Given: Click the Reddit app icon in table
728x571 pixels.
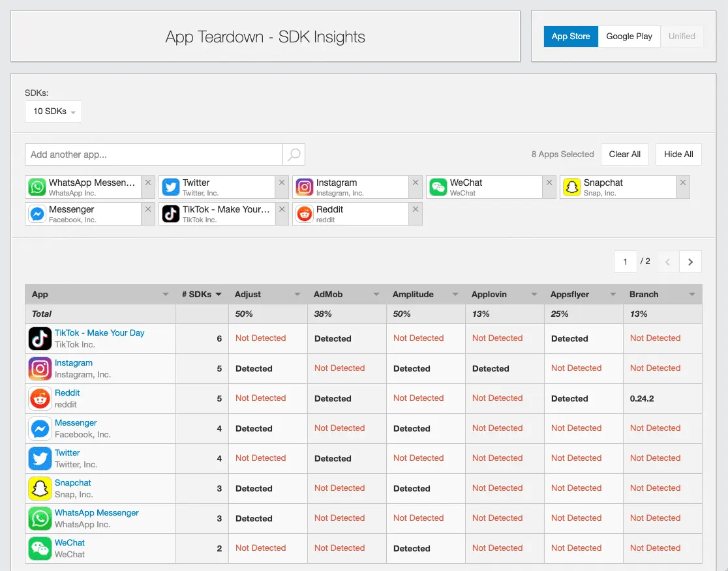Looking at the screenshot, I should click(x=40, y=398).
